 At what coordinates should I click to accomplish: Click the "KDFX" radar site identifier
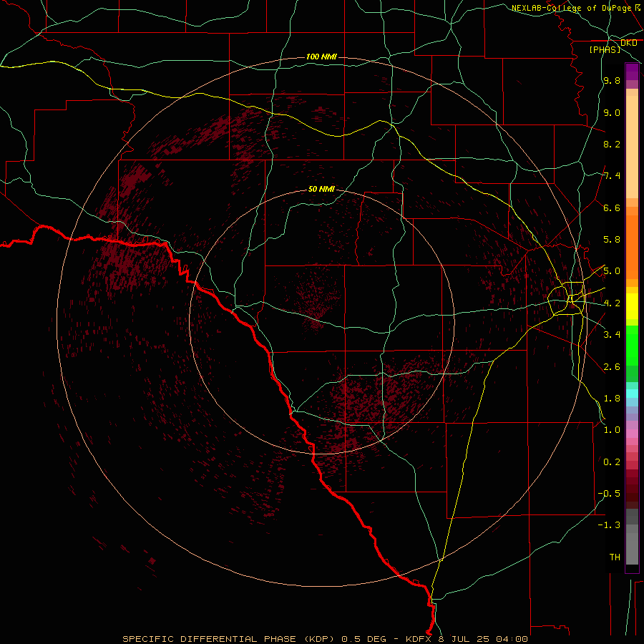point(419,639)
